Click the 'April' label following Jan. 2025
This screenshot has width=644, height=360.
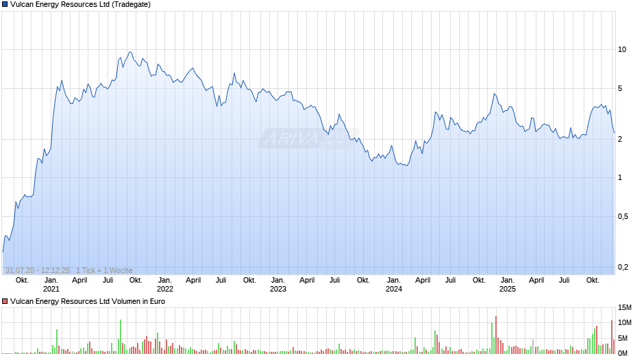(537, 281)
